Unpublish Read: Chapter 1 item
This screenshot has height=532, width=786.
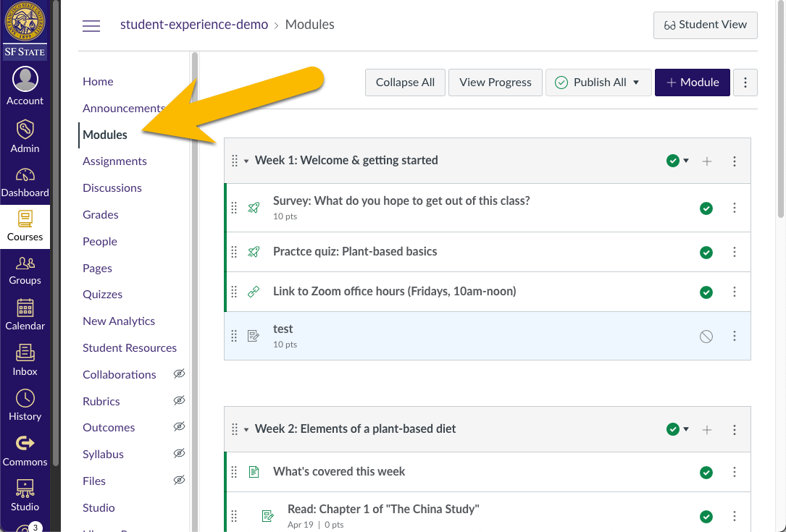coord(706,517)
